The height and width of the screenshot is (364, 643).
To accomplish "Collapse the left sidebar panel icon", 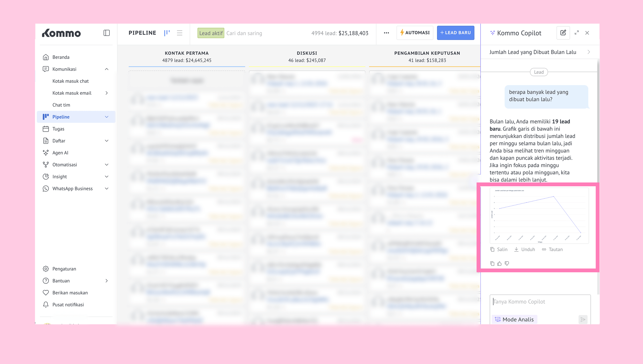I will (x=107, y=33).
